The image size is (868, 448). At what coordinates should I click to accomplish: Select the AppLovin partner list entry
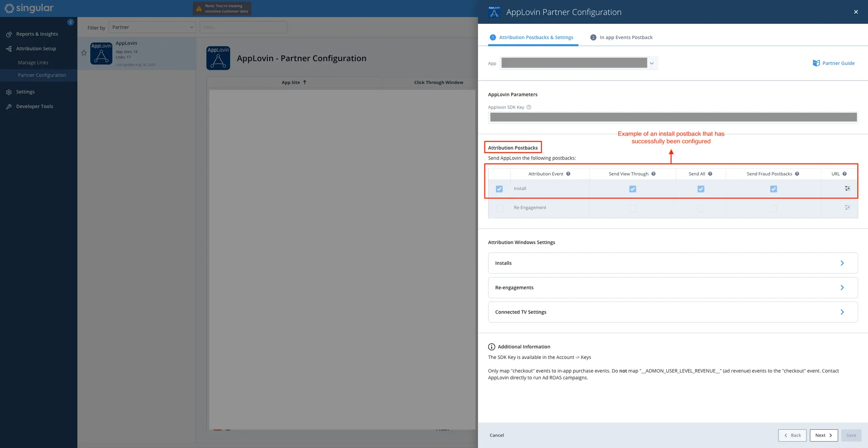coord(137,53)
